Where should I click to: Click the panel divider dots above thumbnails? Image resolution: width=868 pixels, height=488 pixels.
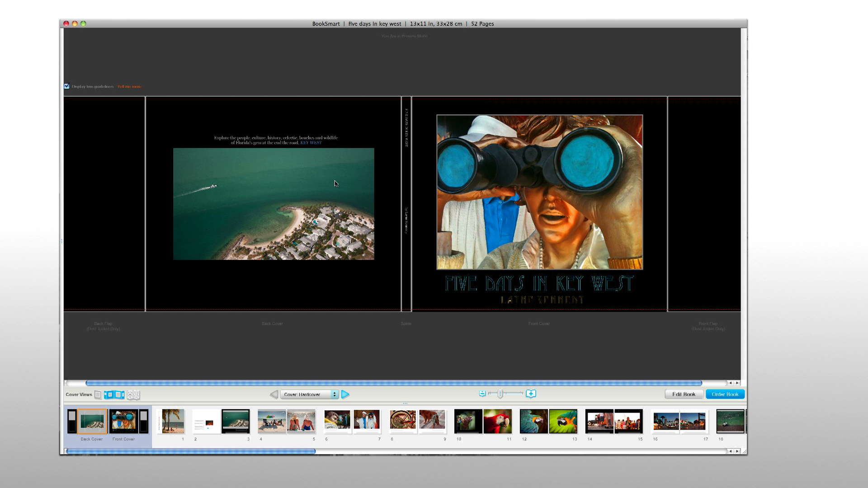(405, 403)
